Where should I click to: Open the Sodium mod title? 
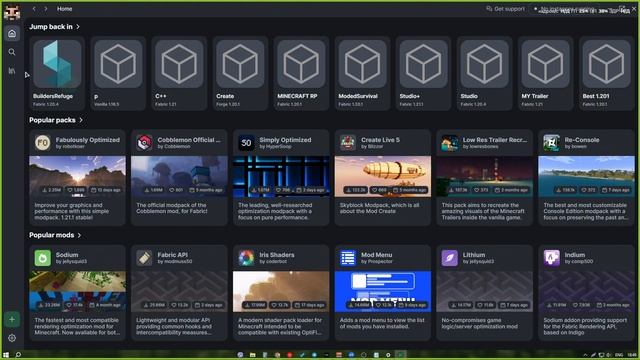pos(67,255)
